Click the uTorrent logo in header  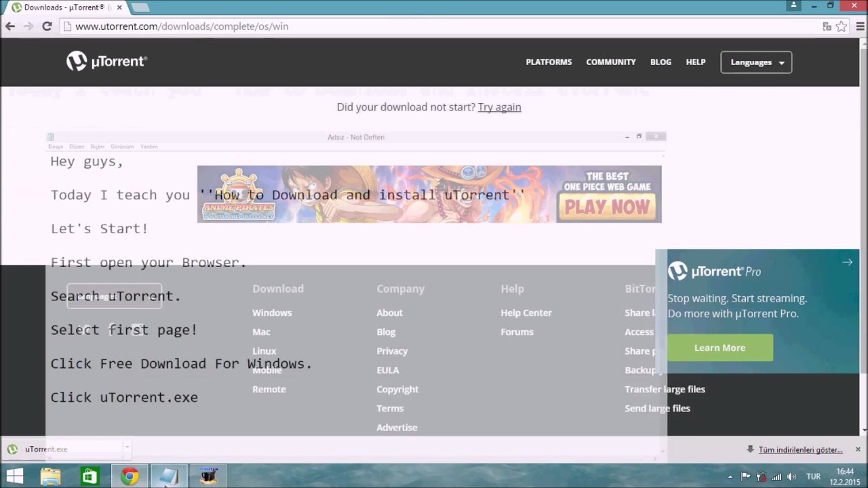coord(106,62)
